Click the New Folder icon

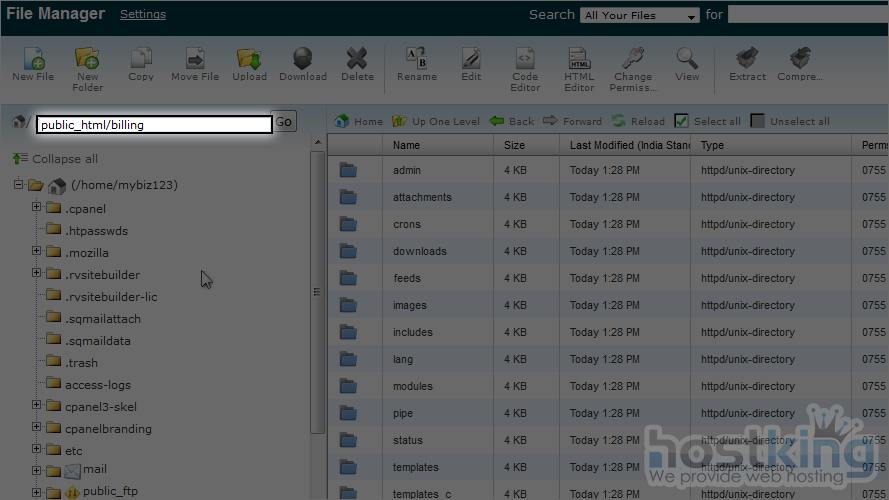tap(87, 59)
